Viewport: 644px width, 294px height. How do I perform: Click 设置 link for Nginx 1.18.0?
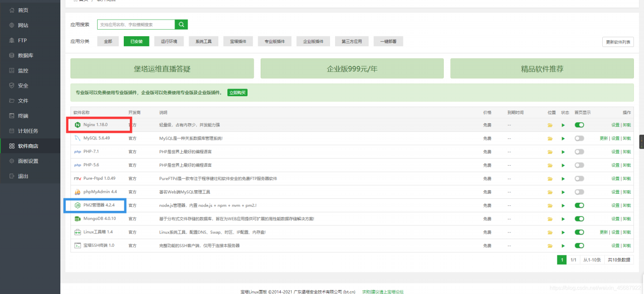click(615, 125)
